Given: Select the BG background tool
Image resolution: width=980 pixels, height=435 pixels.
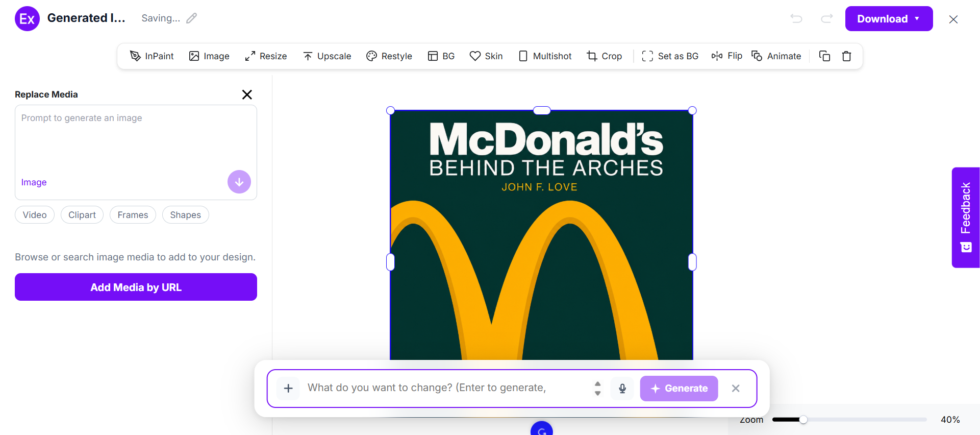Looking at the screenshot, I should [441, 56].
